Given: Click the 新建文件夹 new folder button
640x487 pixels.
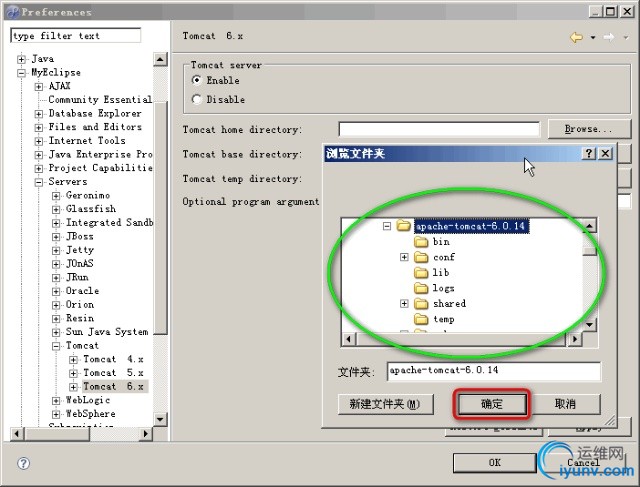Looking at the screenshot, I should 386,404.
